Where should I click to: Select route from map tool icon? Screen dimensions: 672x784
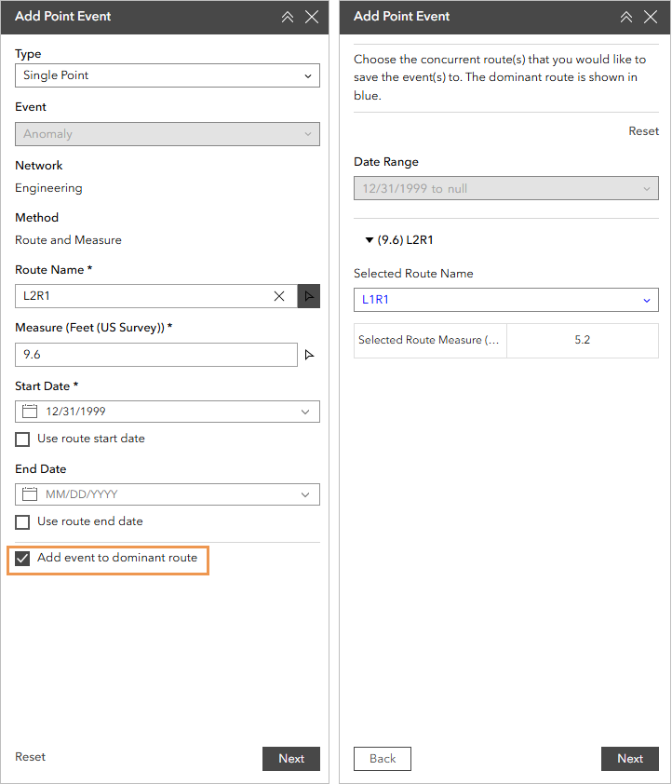tap(309, 296)
